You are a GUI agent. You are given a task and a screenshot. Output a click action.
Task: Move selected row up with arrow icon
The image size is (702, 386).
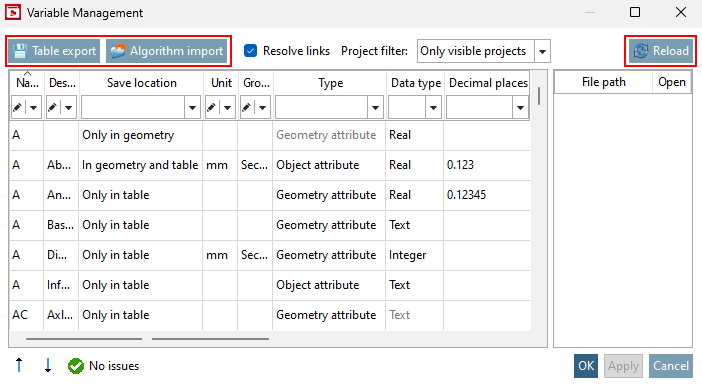19,365
